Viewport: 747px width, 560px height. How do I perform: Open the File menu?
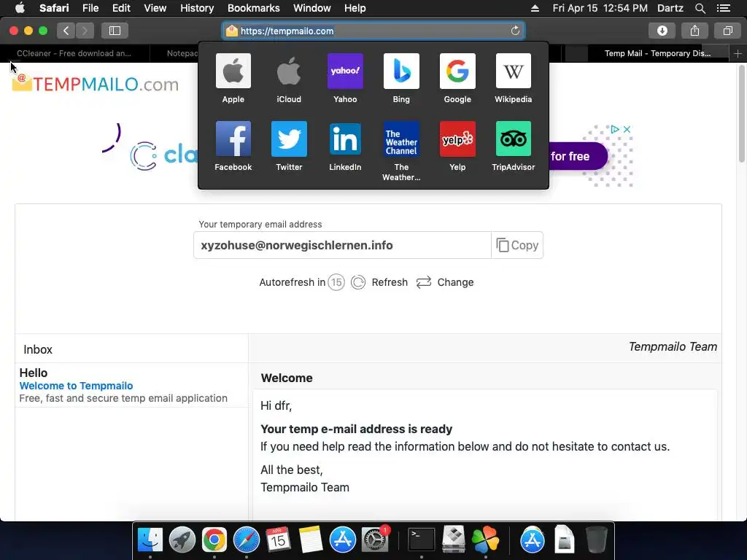90,8
